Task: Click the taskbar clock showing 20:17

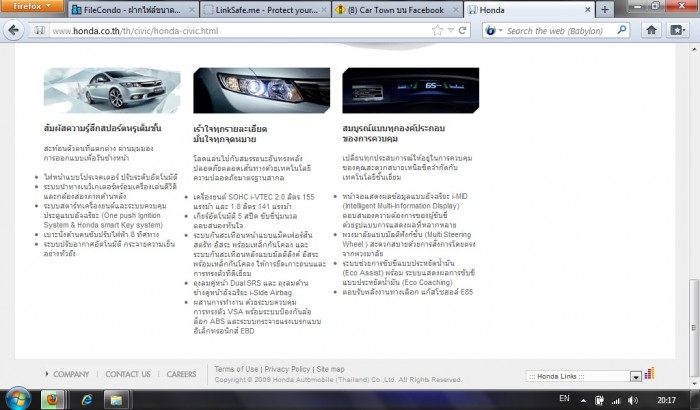Action: 667,400
